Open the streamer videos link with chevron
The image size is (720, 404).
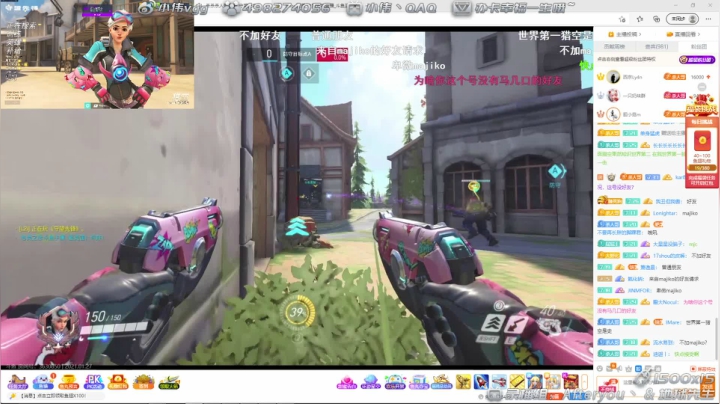point(624,34)
